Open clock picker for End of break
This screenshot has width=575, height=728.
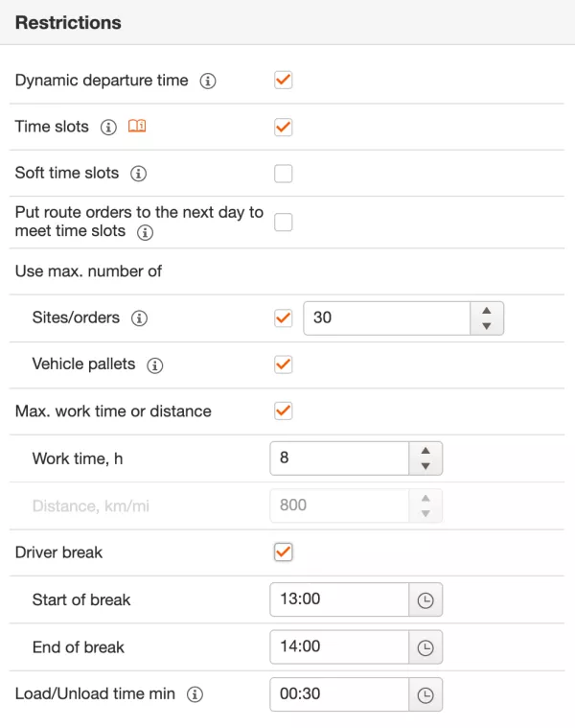pyautogui.click(x=425, y=647)
